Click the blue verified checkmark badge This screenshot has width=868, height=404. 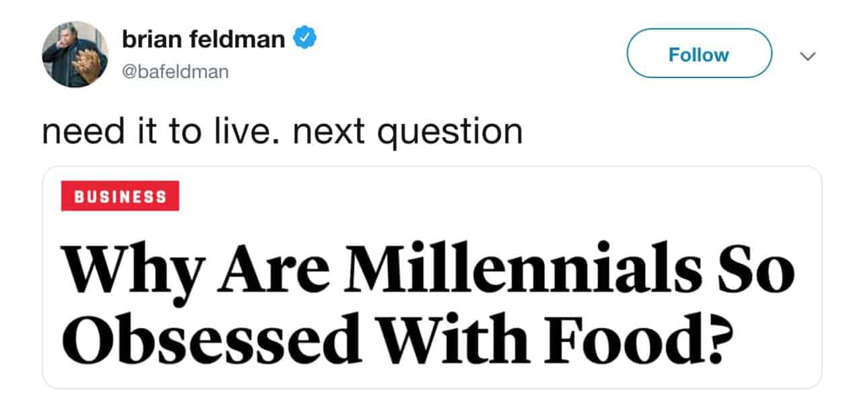coord(305,40)
